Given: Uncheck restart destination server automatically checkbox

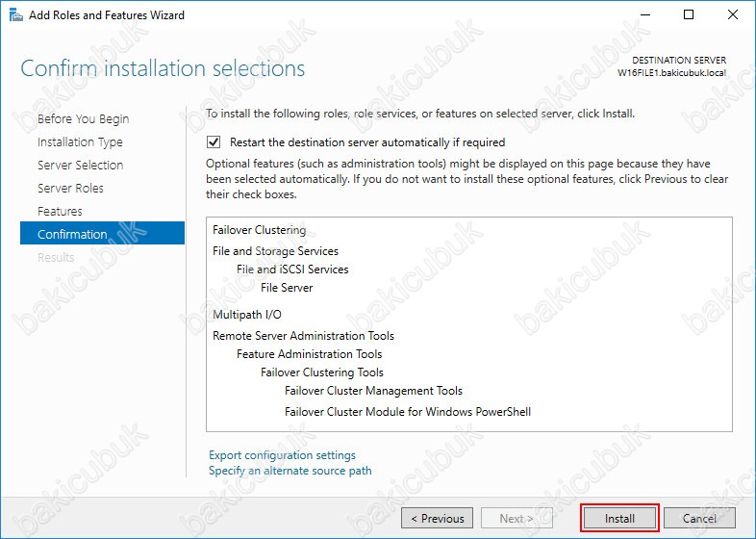Looking at the screenshot, I should coord(214,141).
